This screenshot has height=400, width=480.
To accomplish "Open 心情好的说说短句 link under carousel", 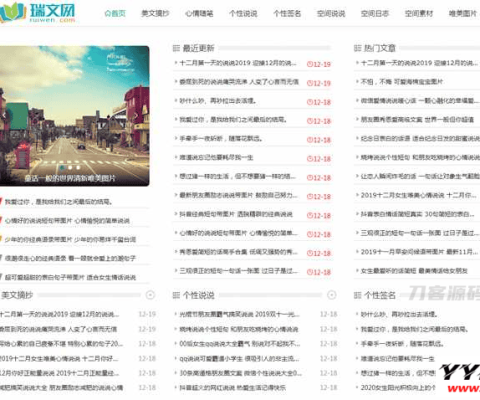I will click(67, 220).
